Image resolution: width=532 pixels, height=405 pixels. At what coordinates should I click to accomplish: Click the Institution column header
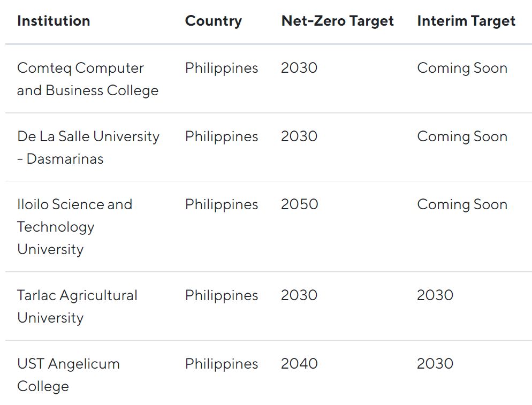pos(54,21)
